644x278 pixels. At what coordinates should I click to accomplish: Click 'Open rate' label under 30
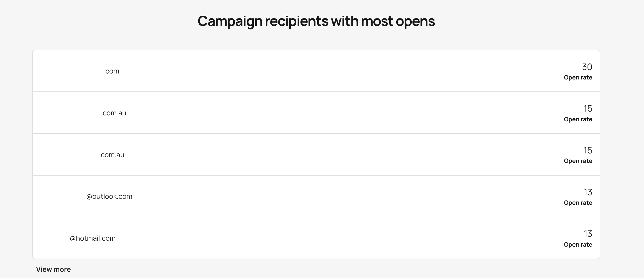pyautogui.click(x=578, y=77)
